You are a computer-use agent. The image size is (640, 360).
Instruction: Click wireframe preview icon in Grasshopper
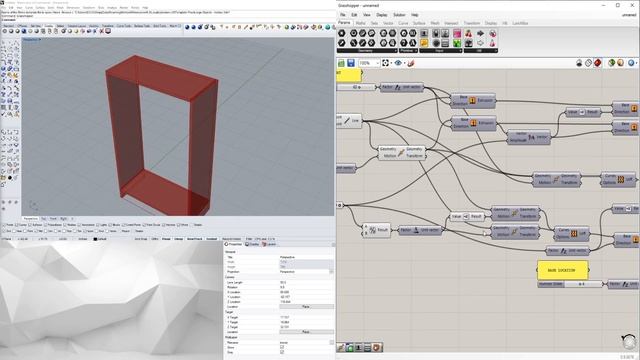point(588,63)
